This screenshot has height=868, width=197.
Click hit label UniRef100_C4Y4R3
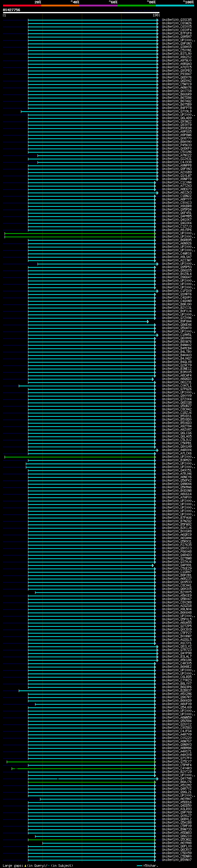click(x=177, y=768)
